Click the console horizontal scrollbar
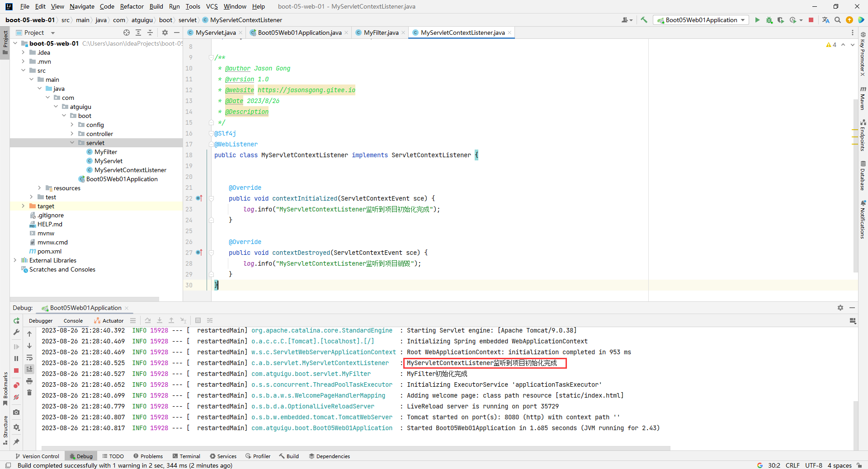The height and width of the screenshot is (469, 868). pyautogui.click(x=353, y=448)
